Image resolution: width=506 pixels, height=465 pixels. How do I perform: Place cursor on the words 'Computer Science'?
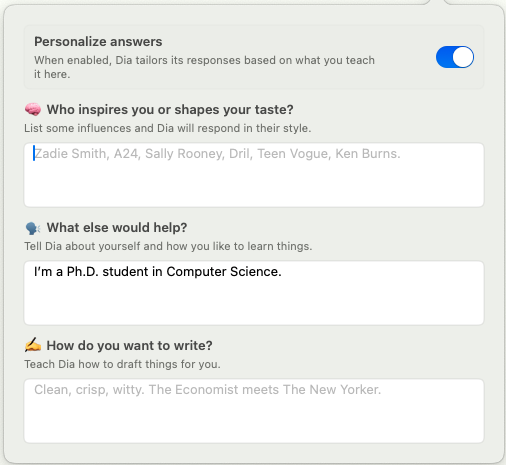point(224,272)
